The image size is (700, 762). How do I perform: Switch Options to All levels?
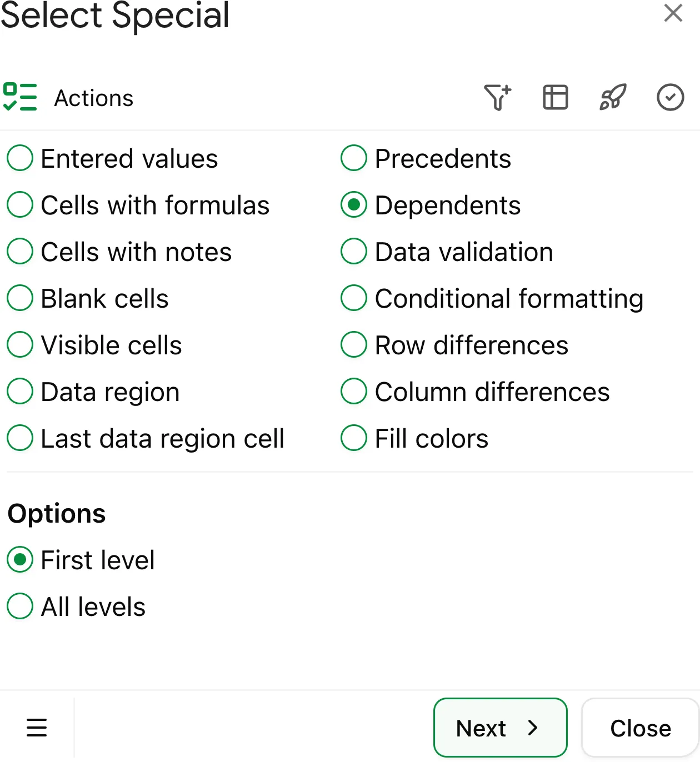pos(19,606)
